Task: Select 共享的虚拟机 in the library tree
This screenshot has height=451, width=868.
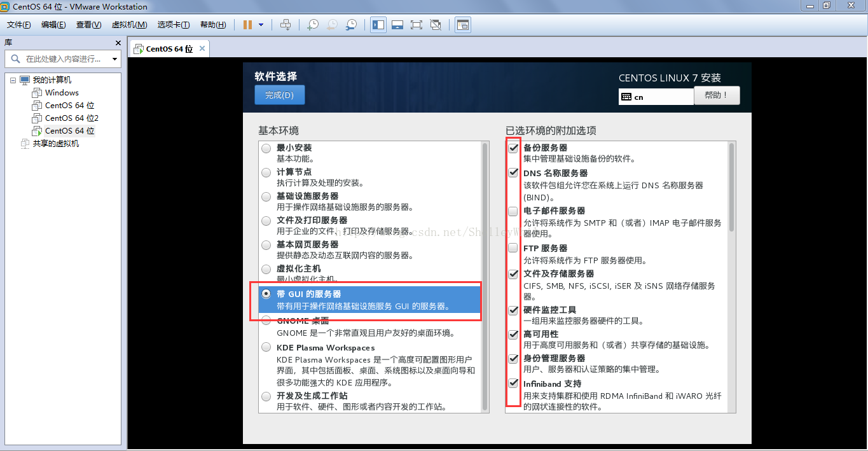Action: click(x=56, y=144)
